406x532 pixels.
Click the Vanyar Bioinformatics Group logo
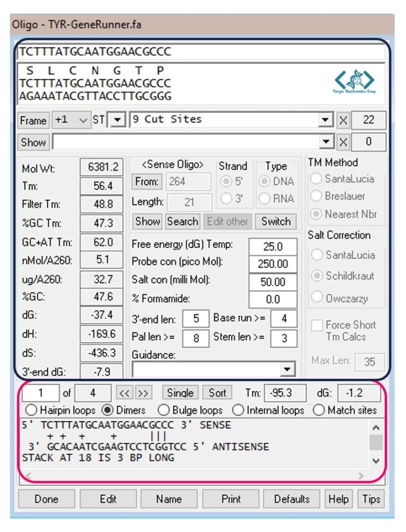coord(355,82)
